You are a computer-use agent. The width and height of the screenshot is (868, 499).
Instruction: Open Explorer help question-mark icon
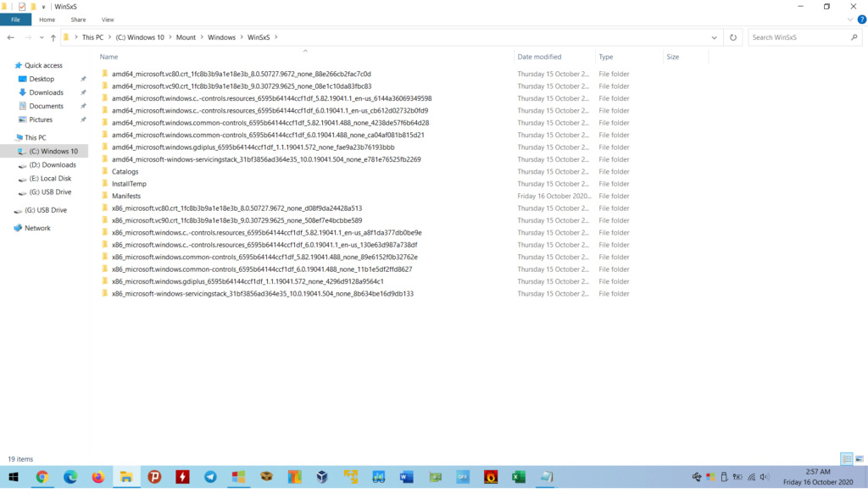[861, 19]
